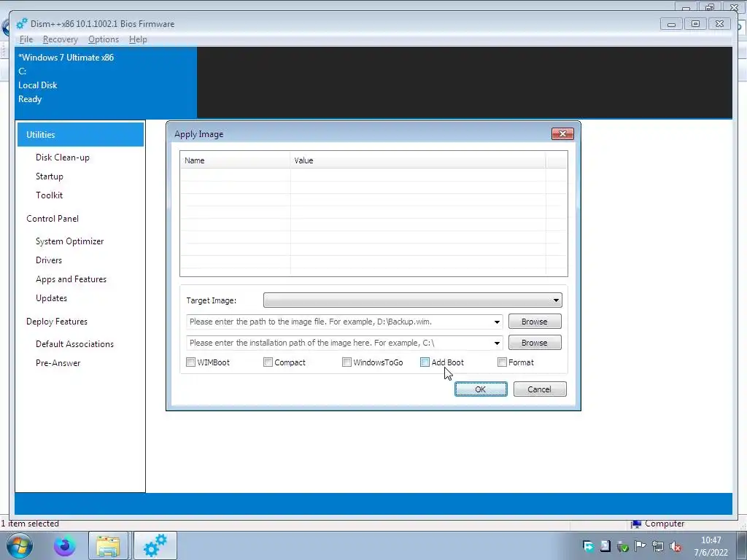Select Deploy Features sidebar heading
The image size is (747, 560).
tap(57, 322)
